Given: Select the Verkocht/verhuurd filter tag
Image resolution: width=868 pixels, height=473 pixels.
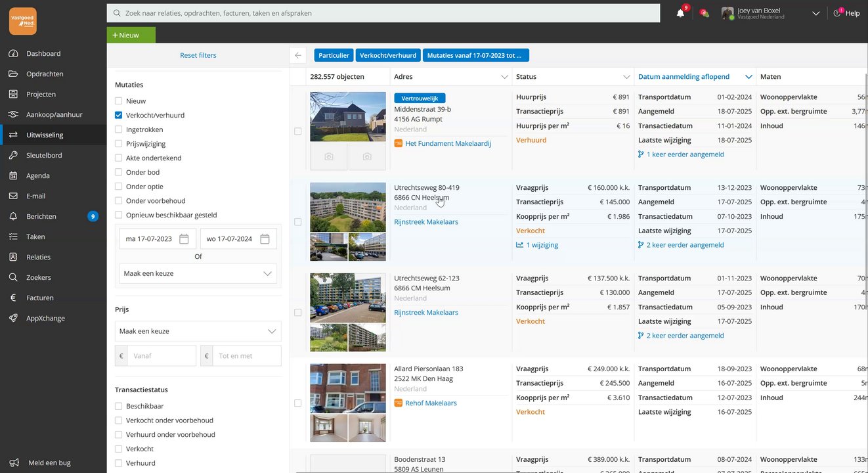Looking at the screenshot, I should point(388,56).
